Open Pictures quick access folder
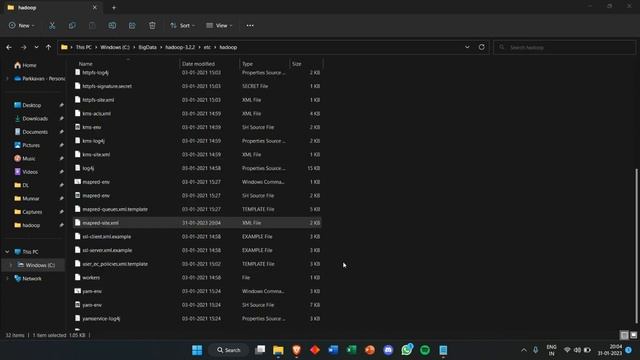The image size is (640, 360). tap(27, 145)
